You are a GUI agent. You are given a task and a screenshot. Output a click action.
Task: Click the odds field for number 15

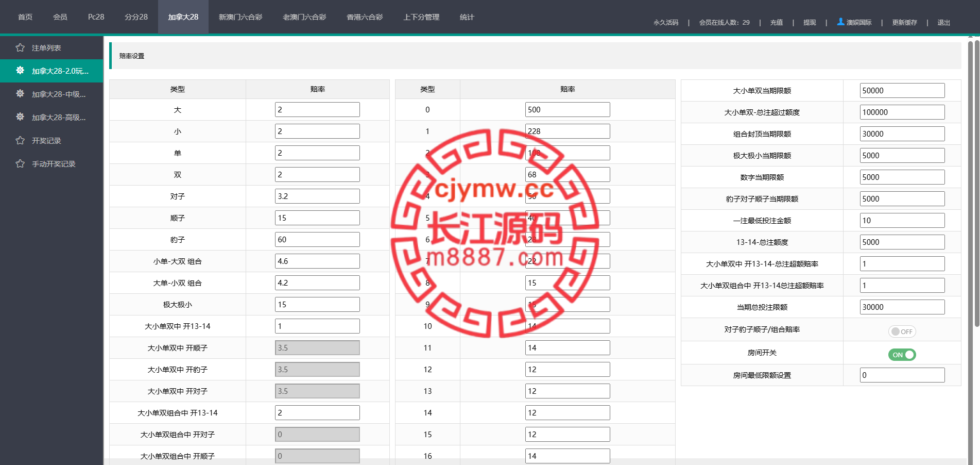[568, 434]
